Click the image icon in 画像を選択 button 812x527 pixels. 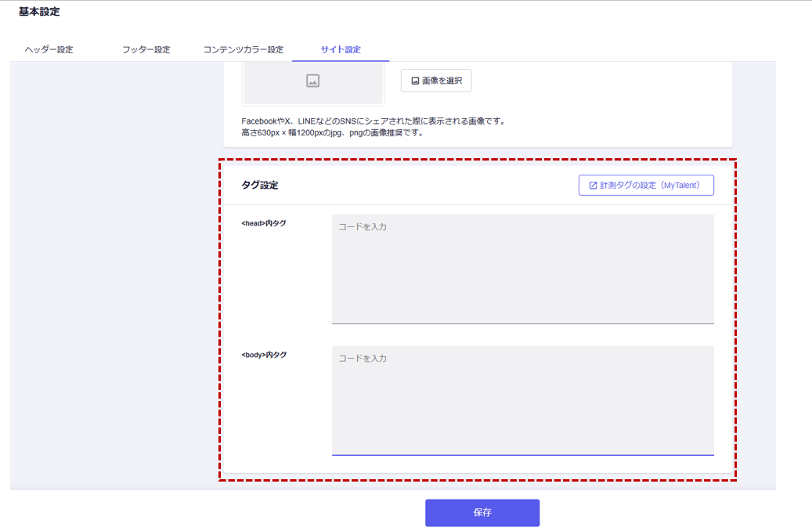[415, 81]
